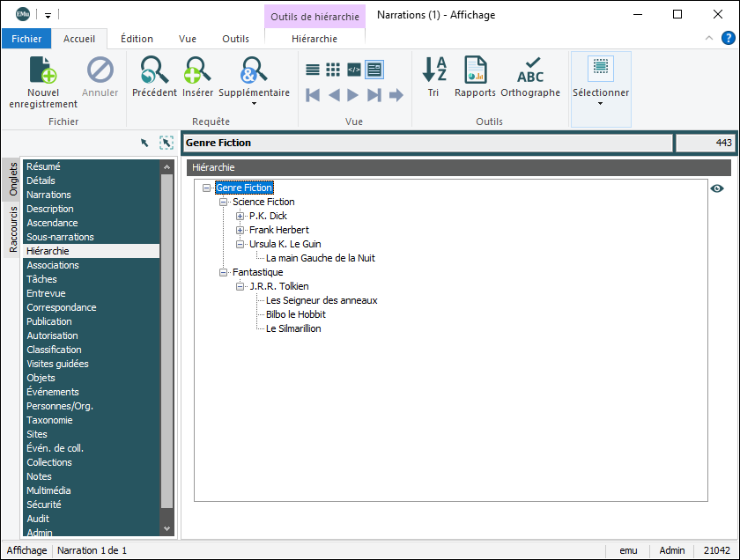Switch to the list view icon
Image resolution: width=740 pixels, height=560 pixels.
pyautogui.click(x=313, y=70)
